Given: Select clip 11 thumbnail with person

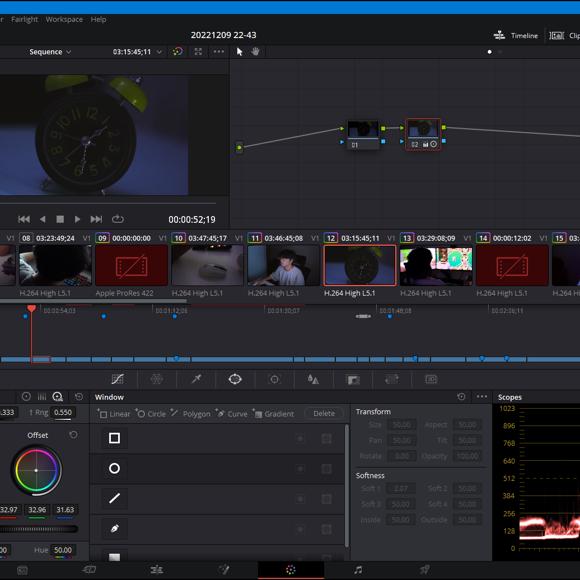Looking at the screenshot, I should coord(284,266).
